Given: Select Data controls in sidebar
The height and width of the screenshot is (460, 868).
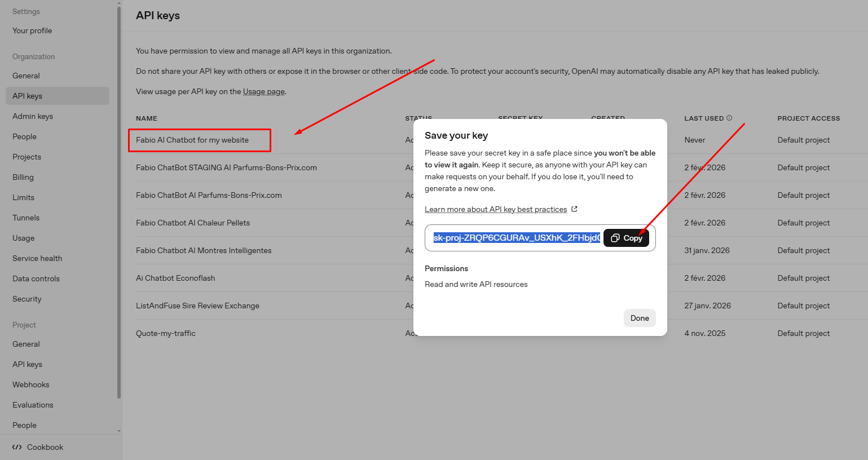Looking at the screenshot, I should coord(36,278).
